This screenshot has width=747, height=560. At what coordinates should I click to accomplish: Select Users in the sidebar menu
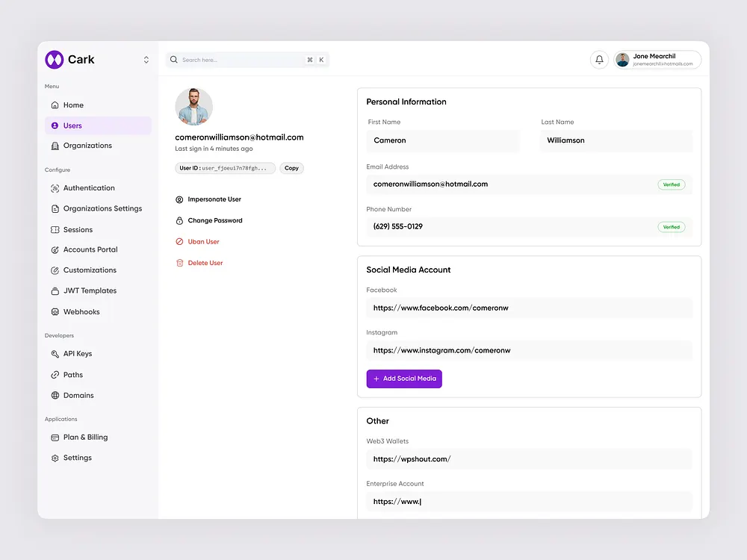(75, 125)
